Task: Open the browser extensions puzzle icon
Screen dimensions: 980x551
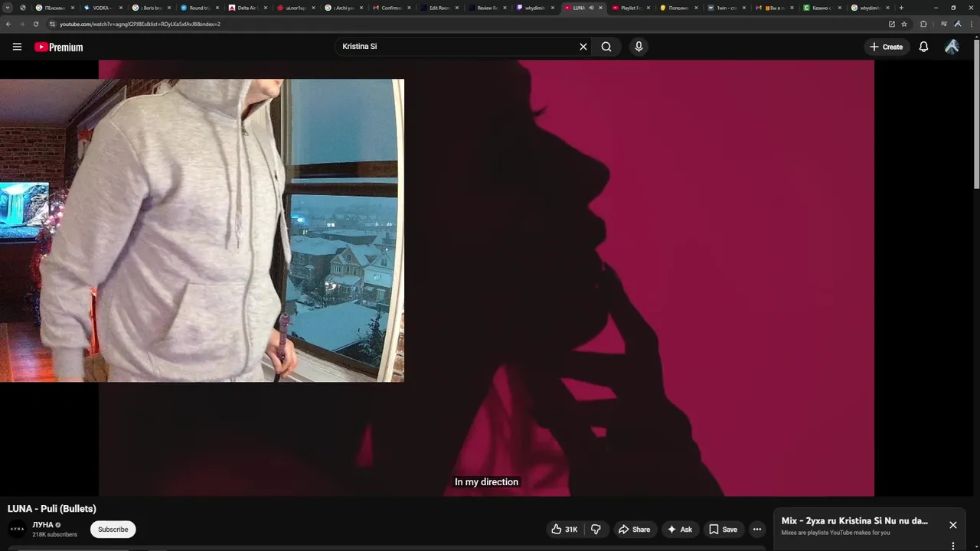Action: [923, 24]
